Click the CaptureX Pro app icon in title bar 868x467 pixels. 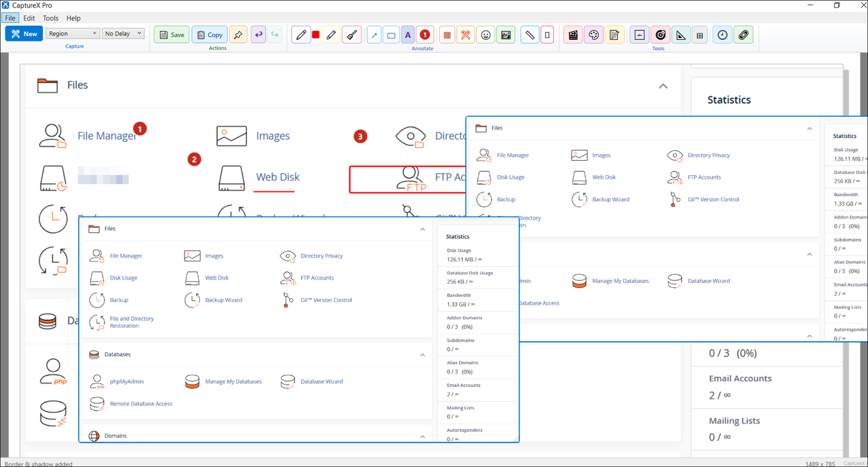click(5, 5)
